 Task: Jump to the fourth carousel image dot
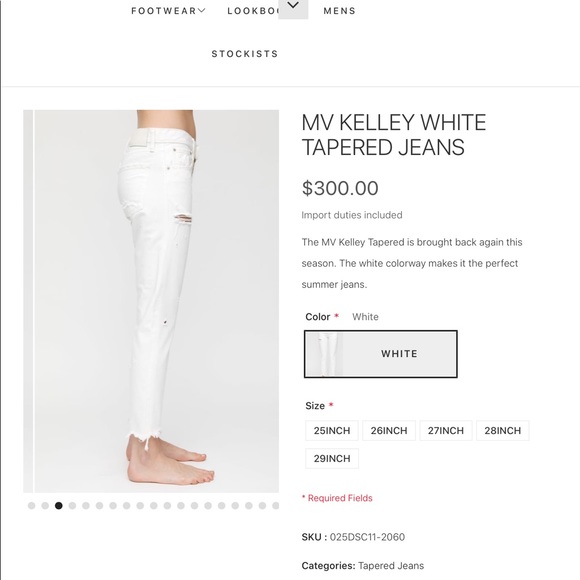72,506
